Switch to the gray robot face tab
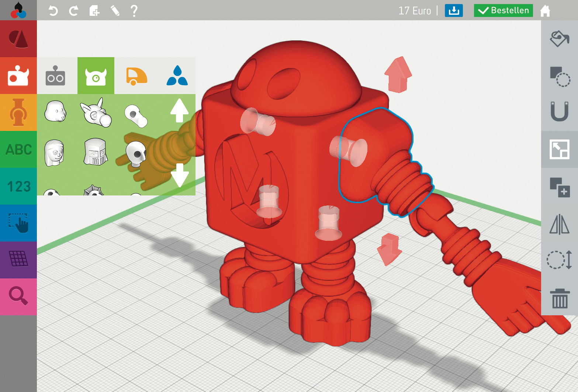This screenshot has height=392, width=578. [x=55, y=76]
